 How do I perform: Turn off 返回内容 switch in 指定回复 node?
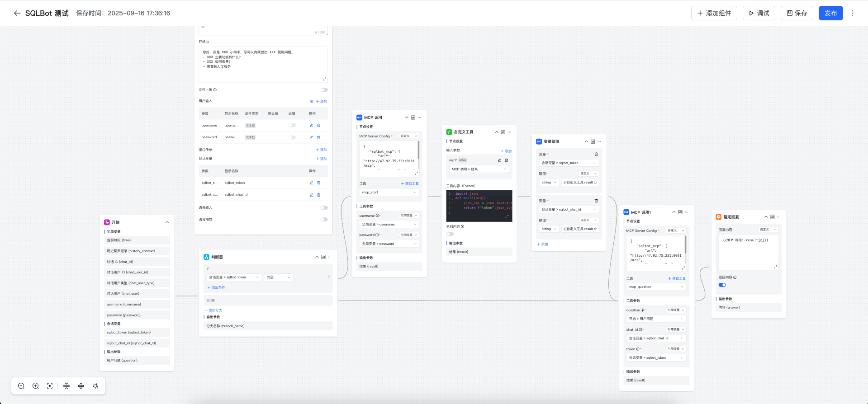point(722,285)
